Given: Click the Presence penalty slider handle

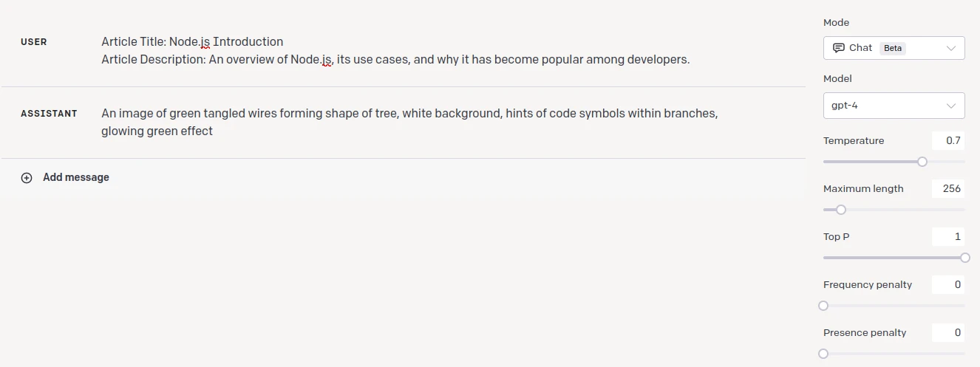Looking at the screenshot, I should pos(823,354).
